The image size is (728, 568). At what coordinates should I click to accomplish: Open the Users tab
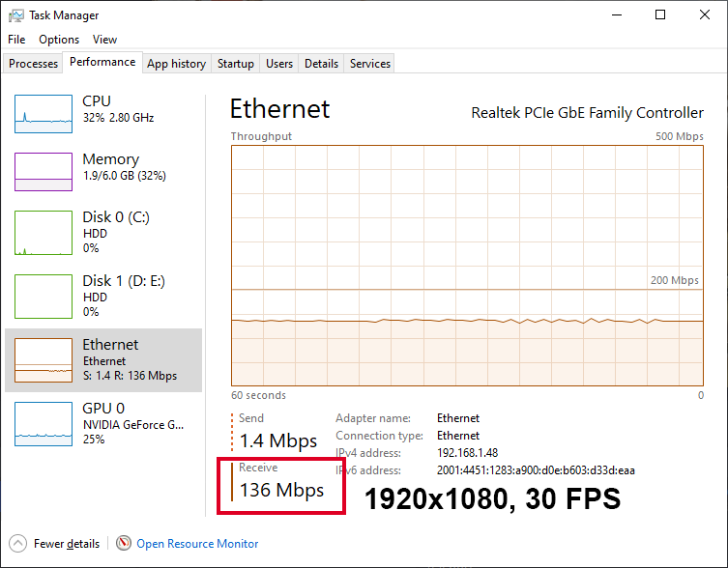tap(279, 63)
